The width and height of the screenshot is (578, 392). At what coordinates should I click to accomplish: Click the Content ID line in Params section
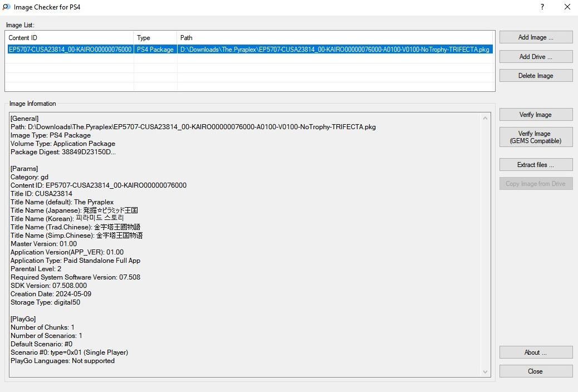coord(99,185)
